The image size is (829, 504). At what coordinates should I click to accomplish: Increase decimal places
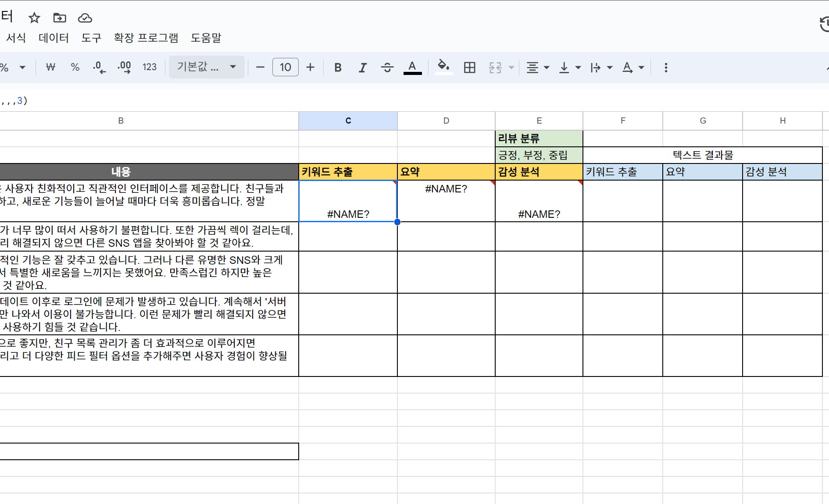[x=125, y=67]
